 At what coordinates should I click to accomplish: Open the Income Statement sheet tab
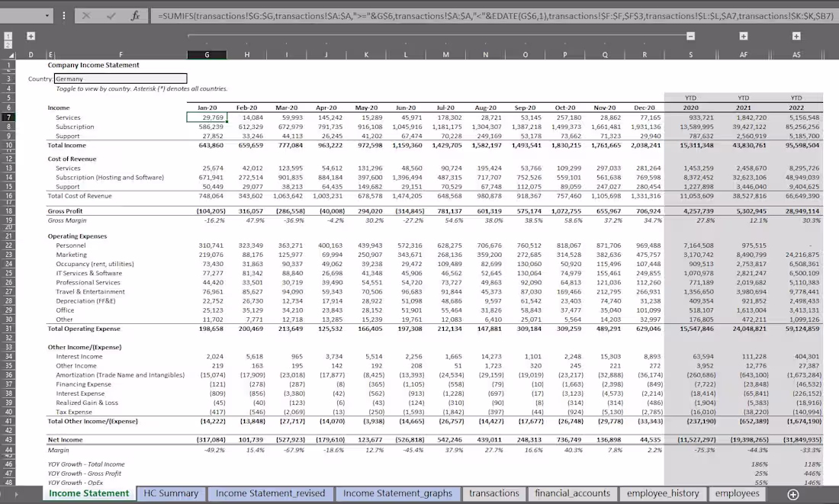88,493
